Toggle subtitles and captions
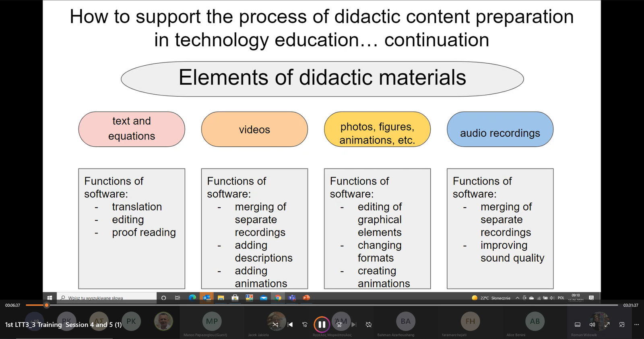The height and width of the screenshot is (339, 644). pos(578,324)
